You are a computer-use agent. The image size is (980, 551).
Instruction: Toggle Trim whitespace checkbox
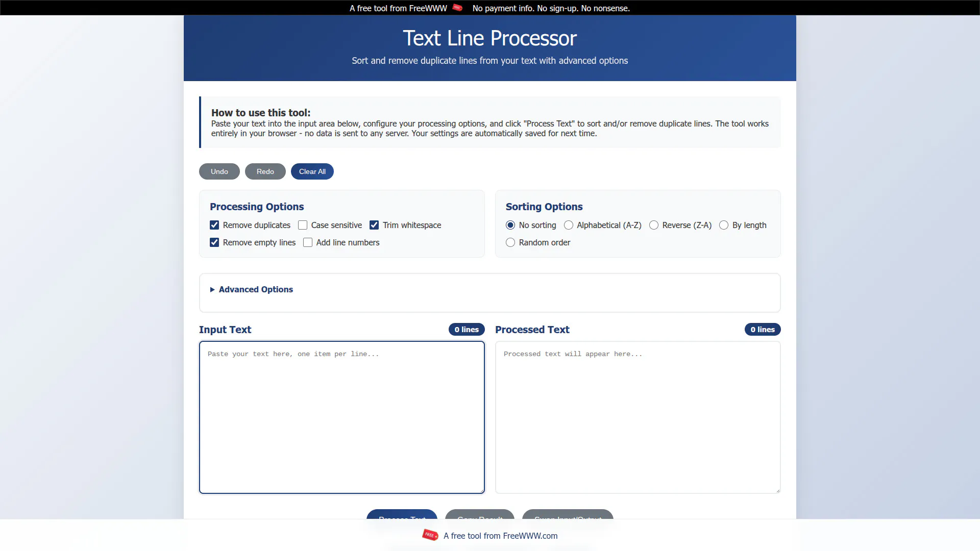(x=374, y=225)
